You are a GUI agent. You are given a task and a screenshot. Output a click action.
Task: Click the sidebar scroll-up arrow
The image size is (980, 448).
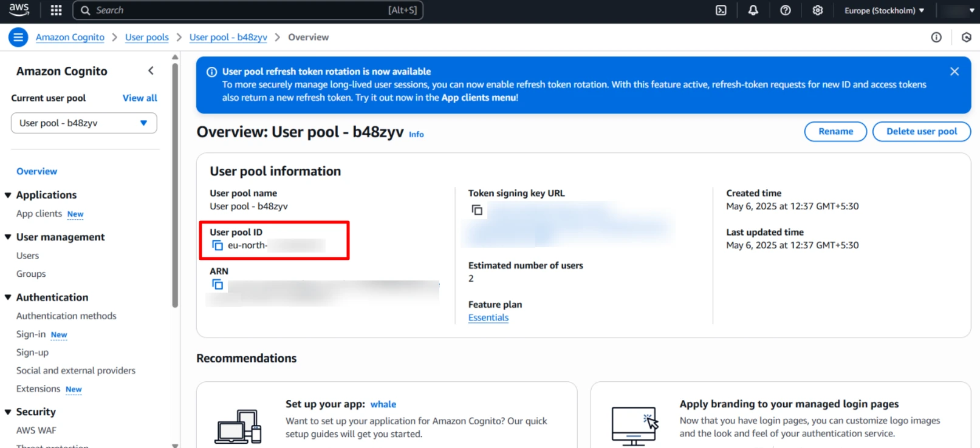175,57
